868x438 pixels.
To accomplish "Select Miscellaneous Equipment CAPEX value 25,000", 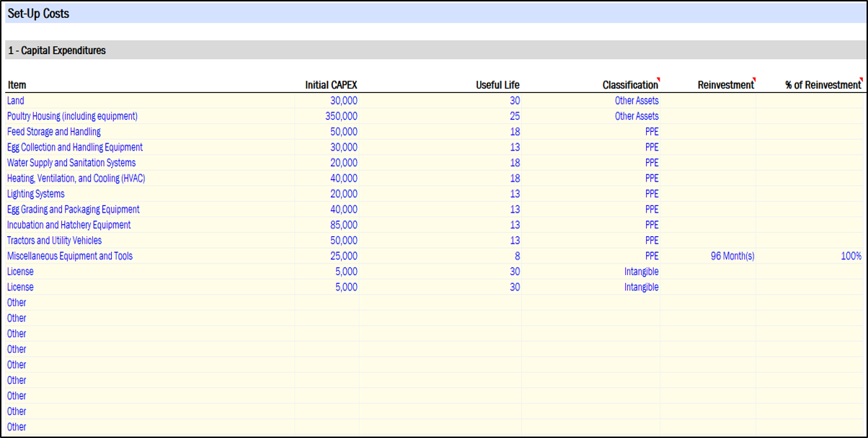I will click(x=327, y=256).
